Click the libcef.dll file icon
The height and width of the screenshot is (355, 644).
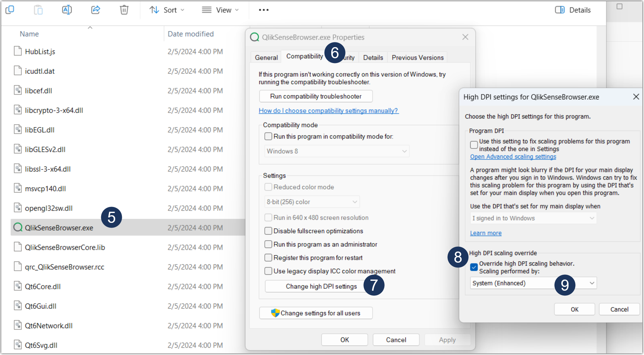pos(18,90)
